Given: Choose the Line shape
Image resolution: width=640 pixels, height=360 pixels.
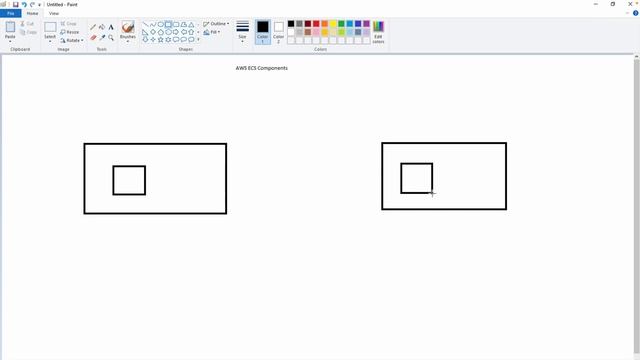Looking at the screenshot, I should [x=145, y=24].
